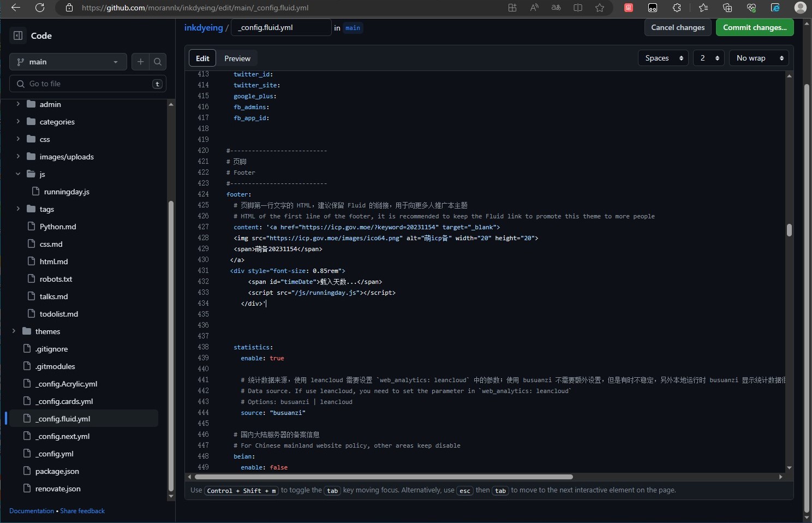
Task: Click the main branch label
Action: click(x=353, y=28)
